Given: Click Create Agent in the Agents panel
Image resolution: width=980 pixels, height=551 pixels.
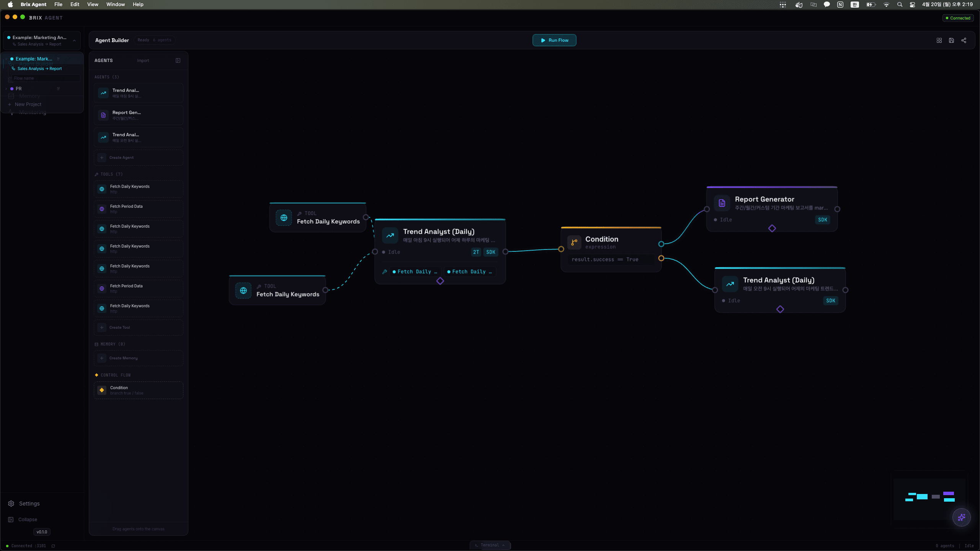Looking at the screenshot, I should coord(138,157).
